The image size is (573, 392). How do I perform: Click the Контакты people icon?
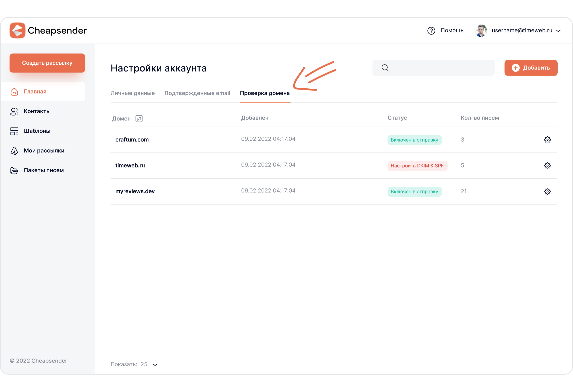[x=14, y=111]
